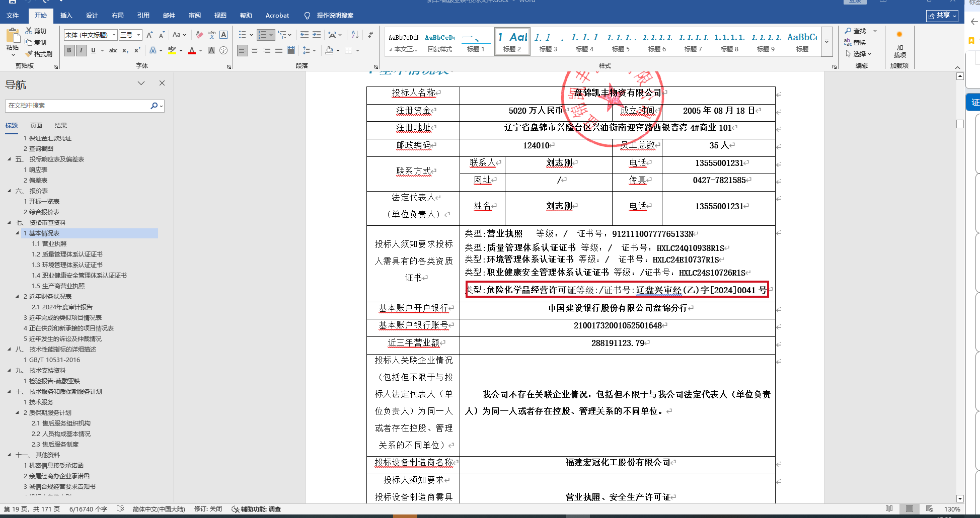Click the word count 6/16740 个字 in status bar
Image resolution: width=980 pixels, height=518 pixels.
[x=88, y=509]
